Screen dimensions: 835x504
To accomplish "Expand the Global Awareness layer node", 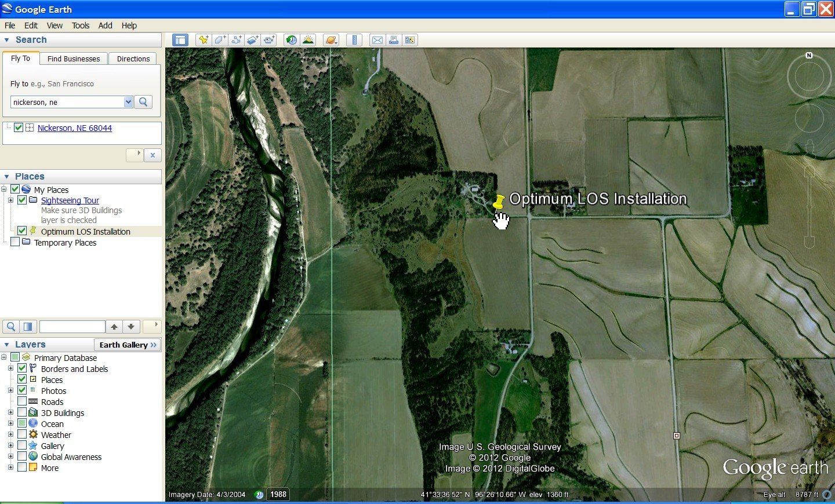I will [10, 457].
